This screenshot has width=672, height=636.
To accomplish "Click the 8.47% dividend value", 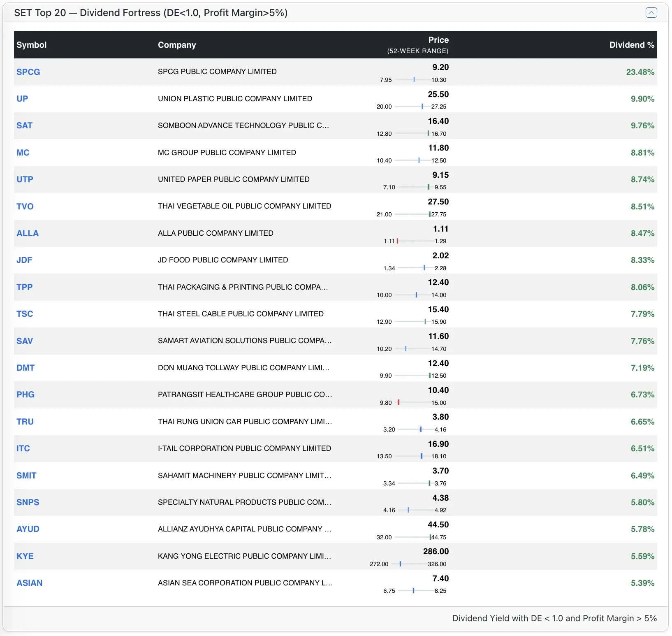I will click(x=642, y=233).
